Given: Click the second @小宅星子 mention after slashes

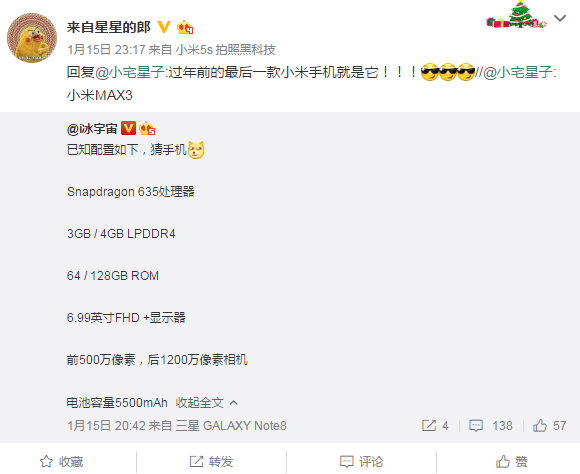Looking at the screenshot, I should tap(518, 72).
